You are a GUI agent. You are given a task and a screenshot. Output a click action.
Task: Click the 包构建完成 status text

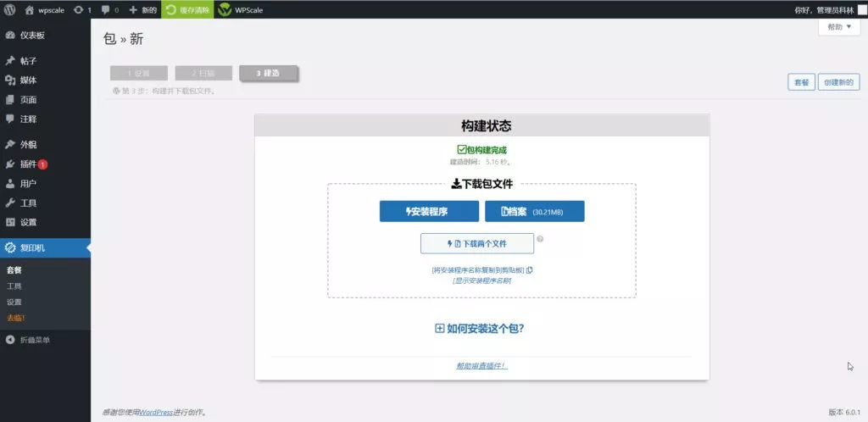point(481,150)
